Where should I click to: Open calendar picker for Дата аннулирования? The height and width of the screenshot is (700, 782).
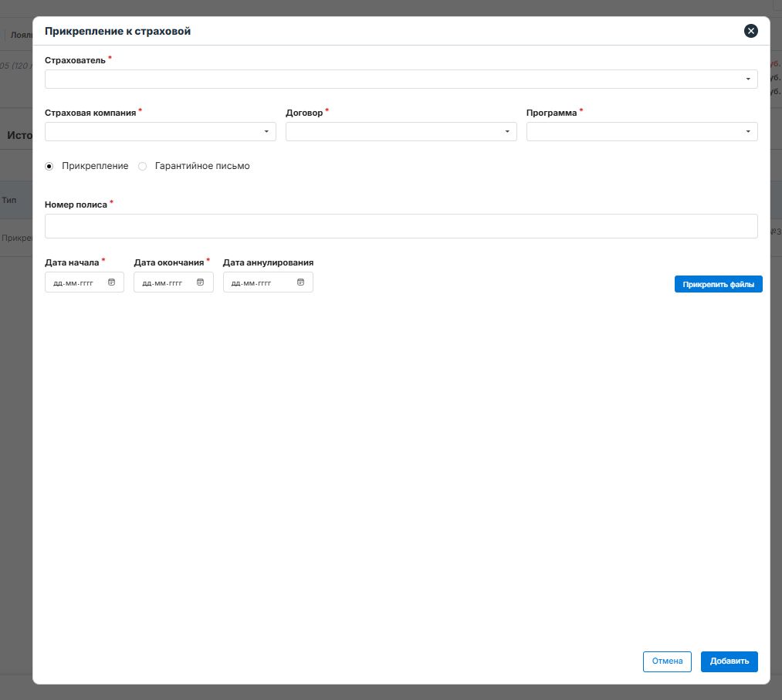(x=300, y=282)
